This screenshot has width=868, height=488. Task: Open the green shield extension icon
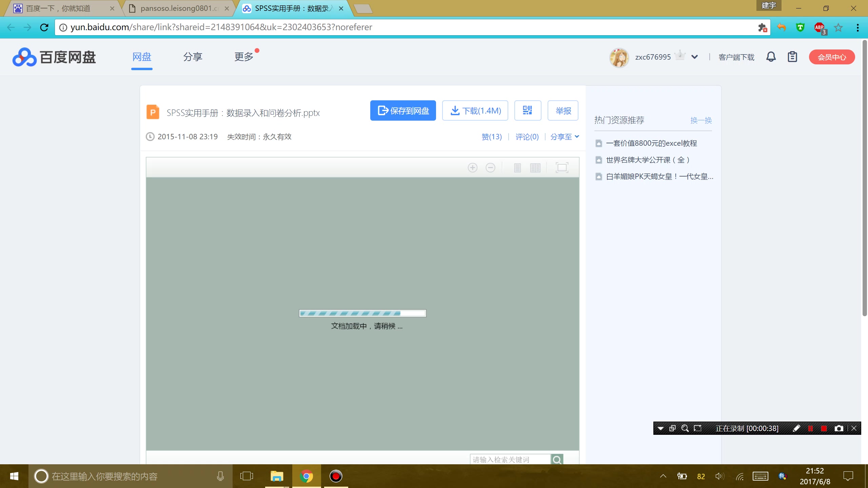[800, 27]
